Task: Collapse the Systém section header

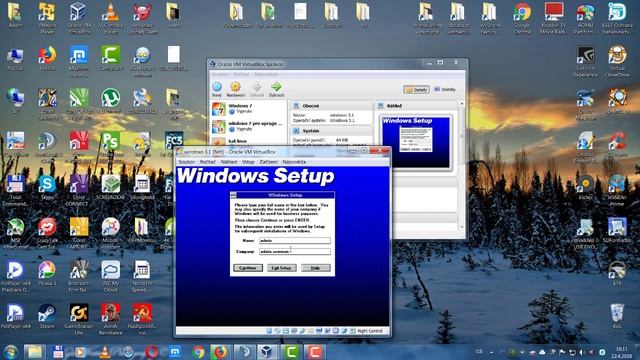Action: 331,131
